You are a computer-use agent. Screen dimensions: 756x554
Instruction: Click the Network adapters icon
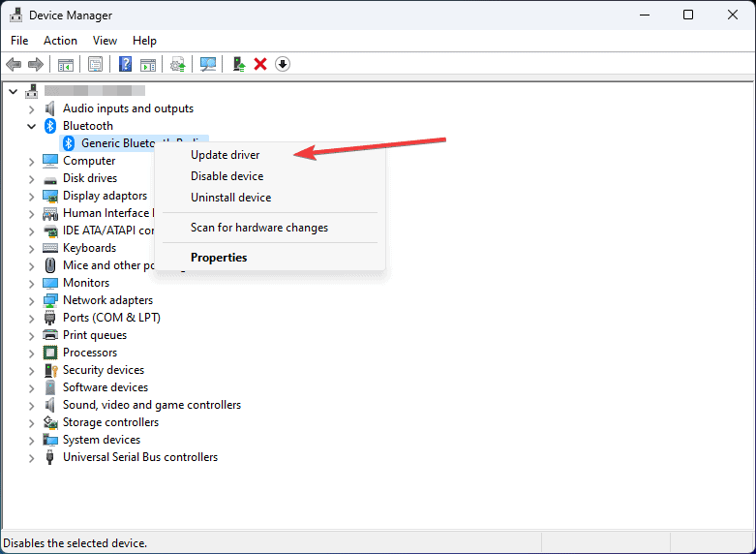[50, 300]
